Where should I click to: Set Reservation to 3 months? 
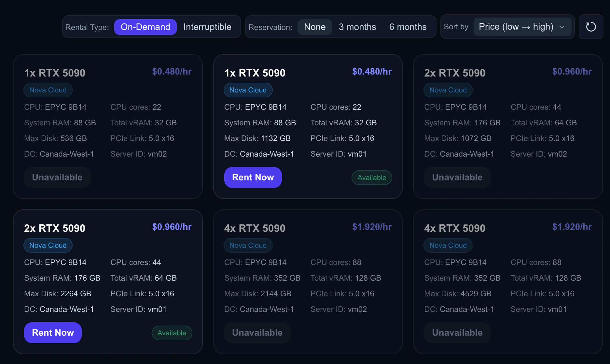point(357,27)
